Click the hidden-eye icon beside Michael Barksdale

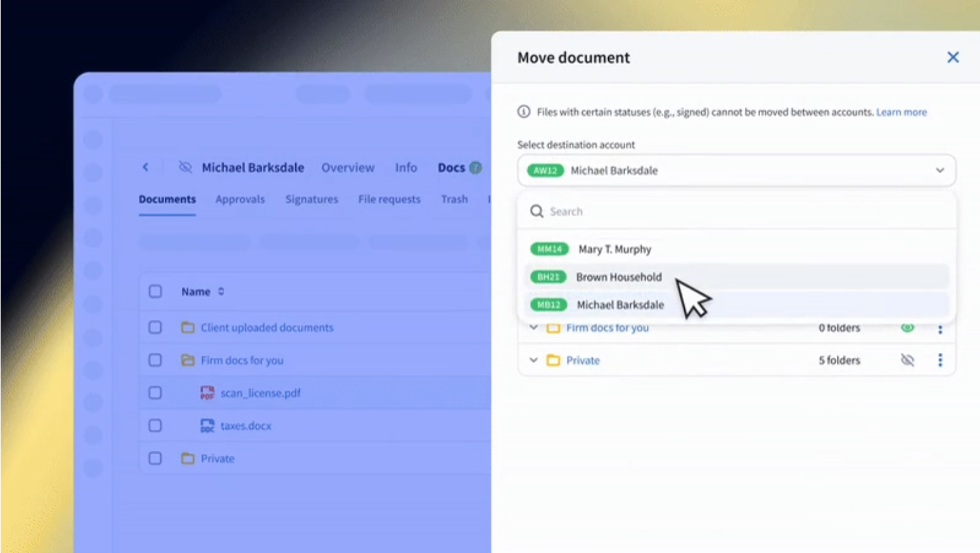185,167
